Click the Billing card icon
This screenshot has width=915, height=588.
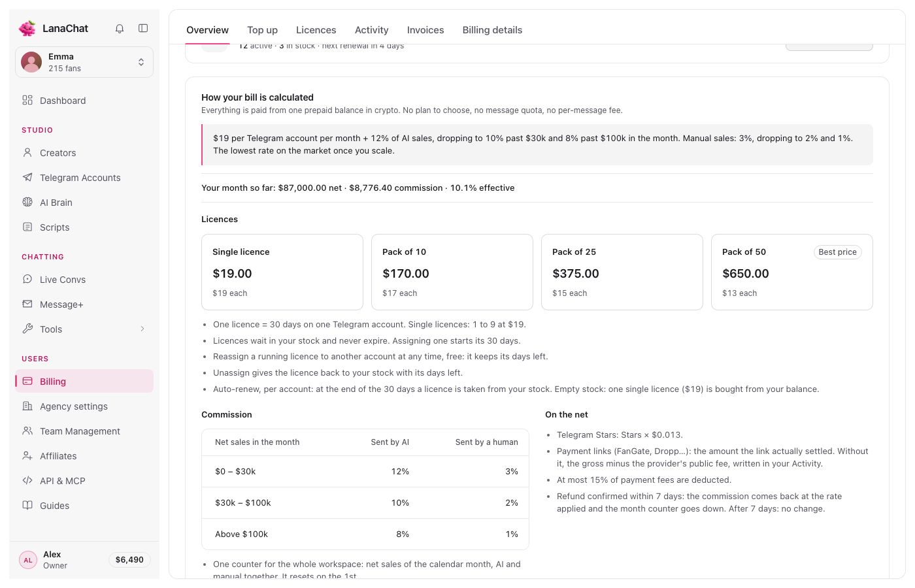[x=27, y=381]
